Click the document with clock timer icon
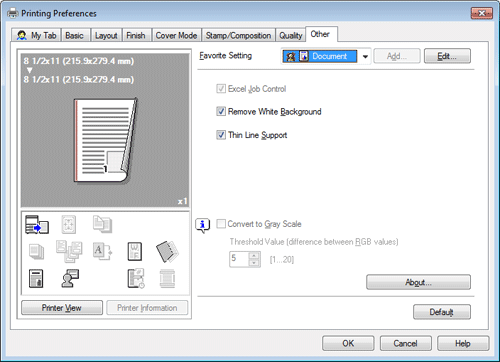The height and width of the screenshot is (362, 500). click(x=136, y=278)
